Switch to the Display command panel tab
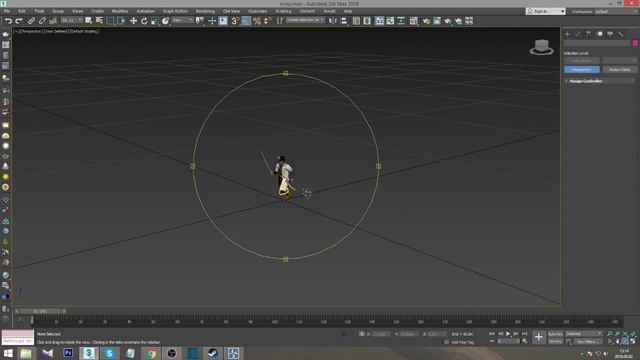The width and height of the screenshot is (640, 360). [610, 34]
